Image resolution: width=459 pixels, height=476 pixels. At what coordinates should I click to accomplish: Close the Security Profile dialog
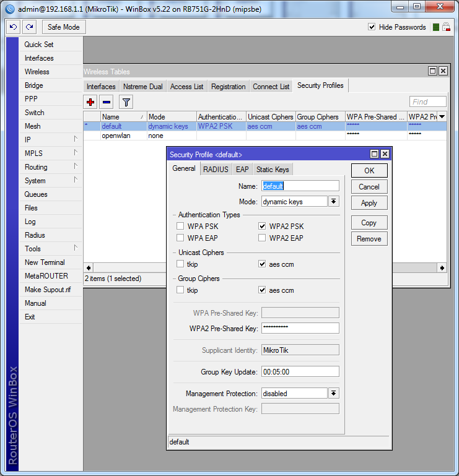click(385, 154)
